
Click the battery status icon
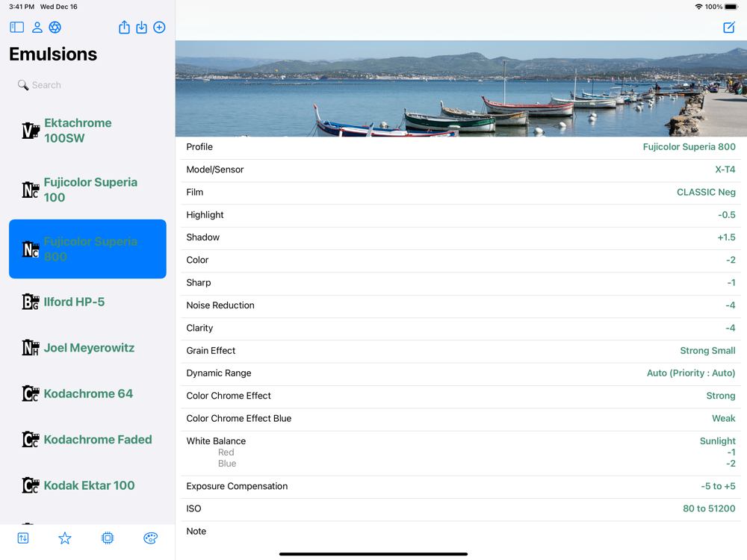pos(732,7)
